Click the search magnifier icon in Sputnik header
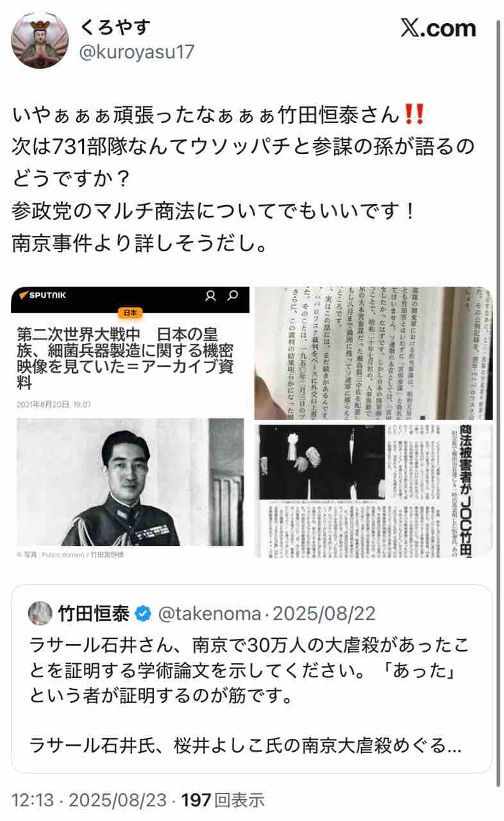The height and width of the screenshot is (821, 504). point(233,296)
